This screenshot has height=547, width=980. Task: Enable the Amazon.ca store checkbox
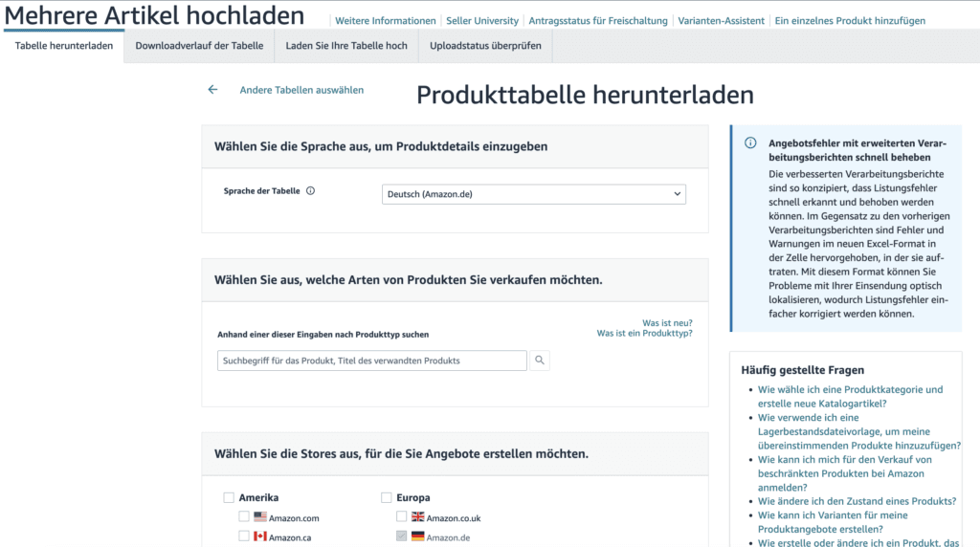244,536
